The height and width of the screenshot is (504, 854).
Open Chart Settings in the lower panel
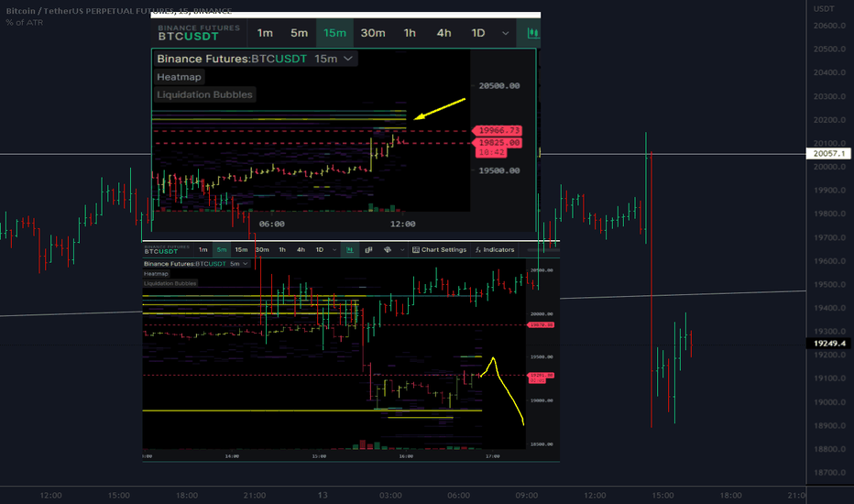tap(439, 249)
